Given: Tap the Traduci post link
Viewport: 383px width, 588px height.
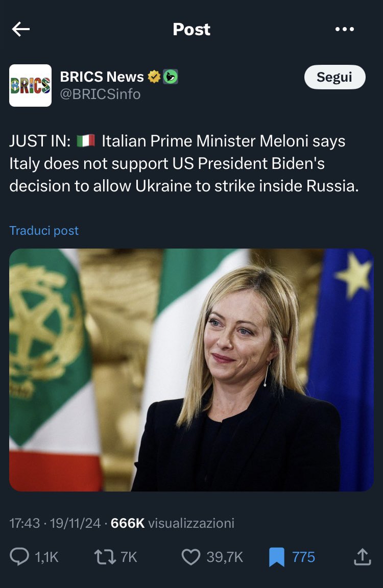Looking at the screenshot, I should 44,230.
